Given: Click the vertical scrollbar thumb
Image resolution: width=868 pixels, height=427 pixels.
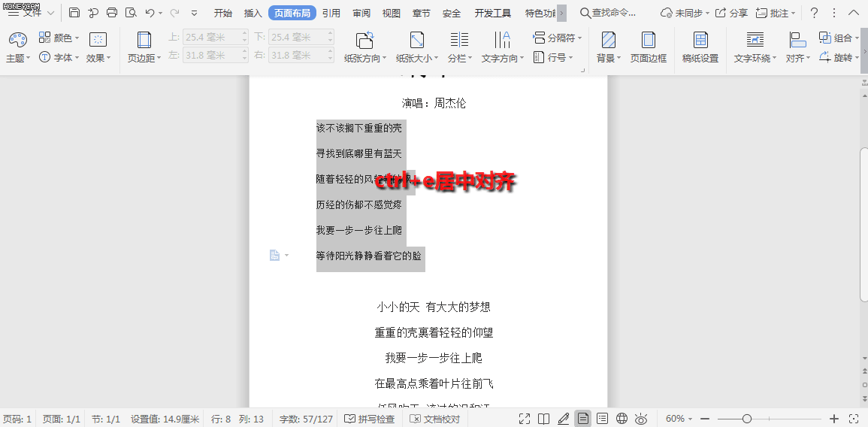Looking at the screenshot, I should click(x=863, y=225).
